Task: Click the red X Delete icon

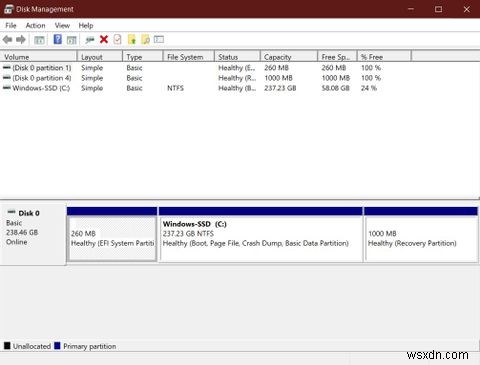Action: click(x=104, y=39)
